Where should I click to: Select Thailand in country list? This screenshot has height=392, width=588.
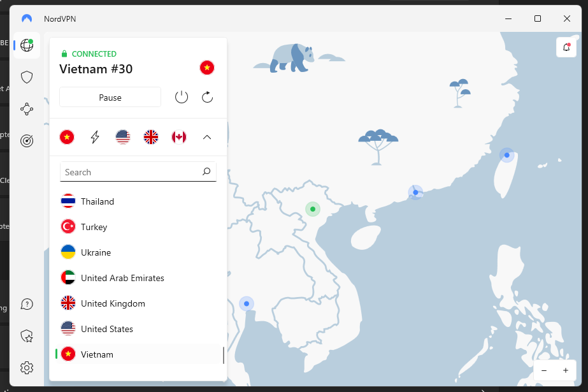(x=138, y=201)
